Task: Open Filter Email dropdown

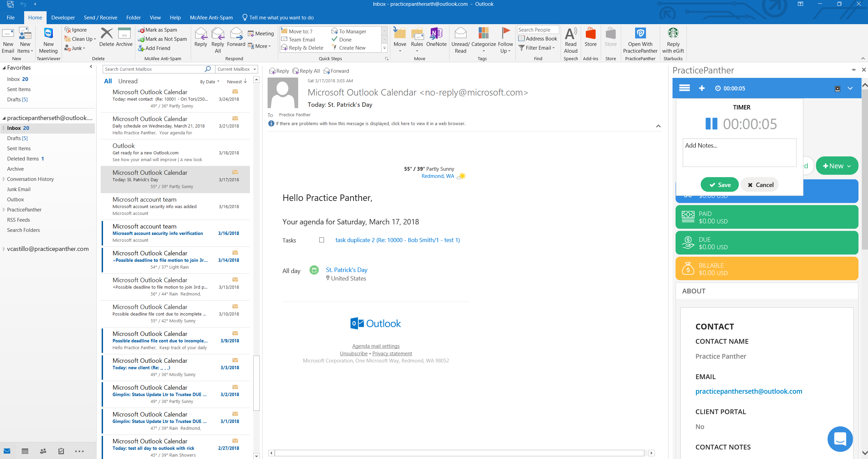Action: [537, 48]
